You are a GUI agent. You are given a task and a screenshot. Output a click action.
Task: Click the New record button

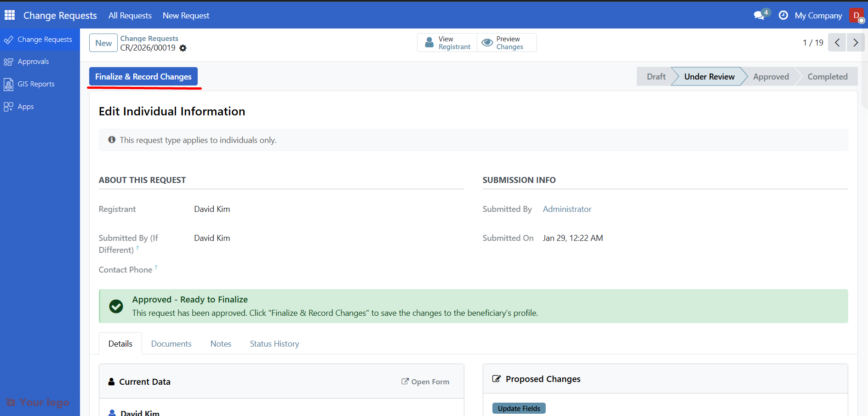[103, 43]
